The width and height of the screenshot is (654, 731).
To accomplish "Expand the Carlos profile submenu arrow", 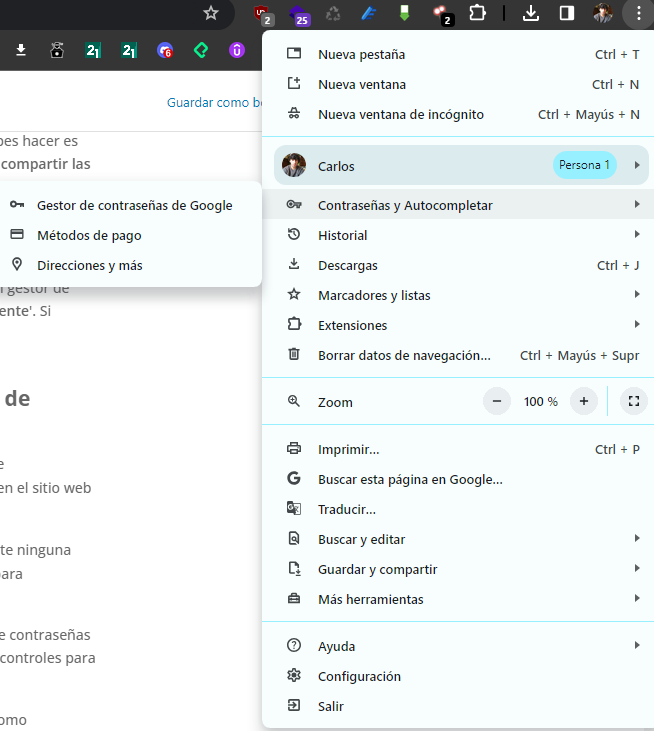I will click(637, 165).
